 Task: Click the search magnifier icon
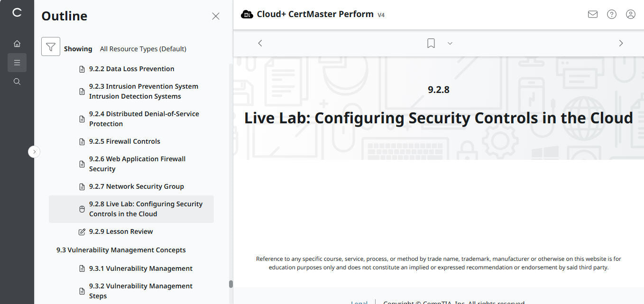pos(17,82)
